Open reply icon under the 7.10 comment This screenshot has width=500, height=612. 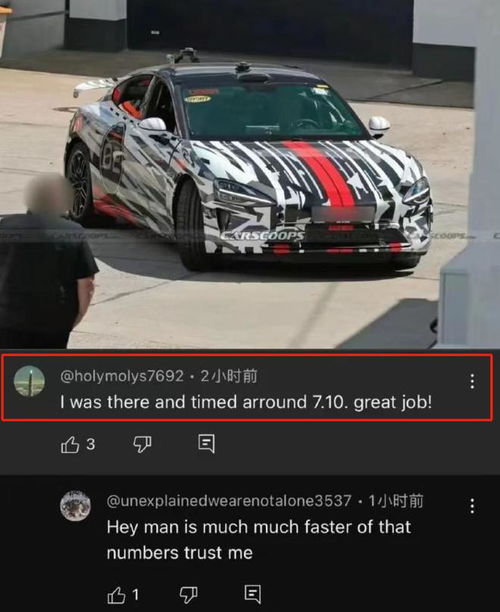tap(206, 444)
